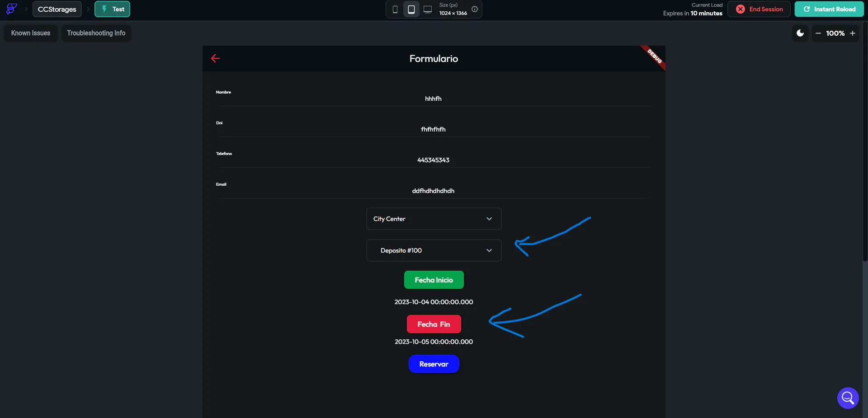Click the Dni input field
This screenshot has width=868, height=418.
433,129
